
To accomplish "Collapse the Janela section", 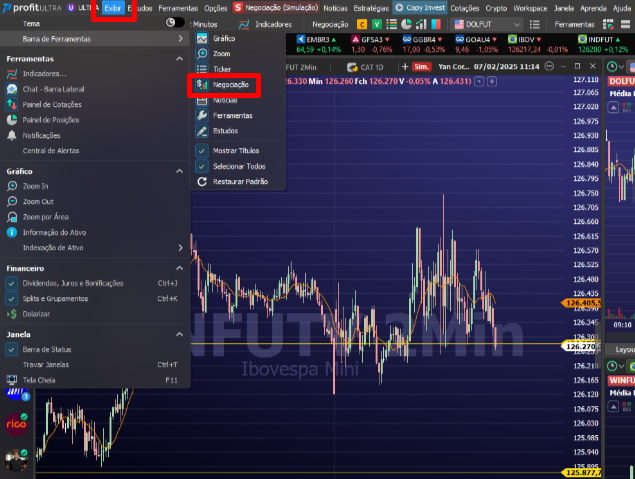I will 179,334.
